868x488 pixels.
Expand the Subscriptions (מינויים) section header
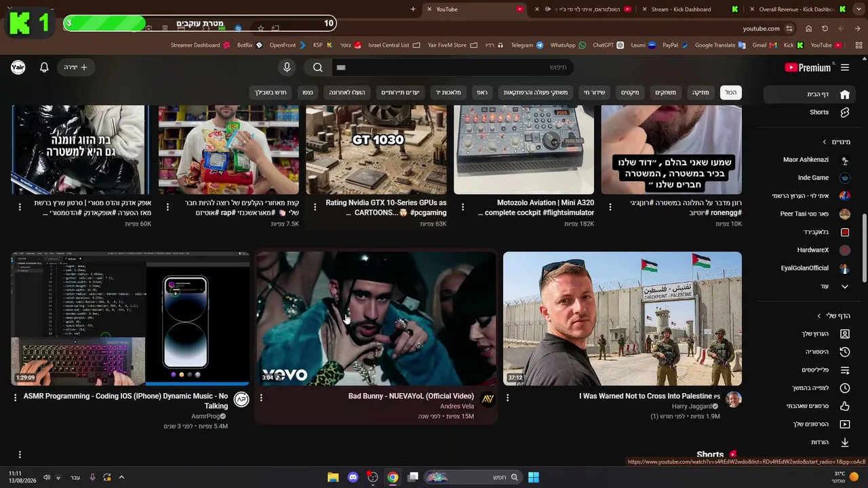click(x=836, y=142)
